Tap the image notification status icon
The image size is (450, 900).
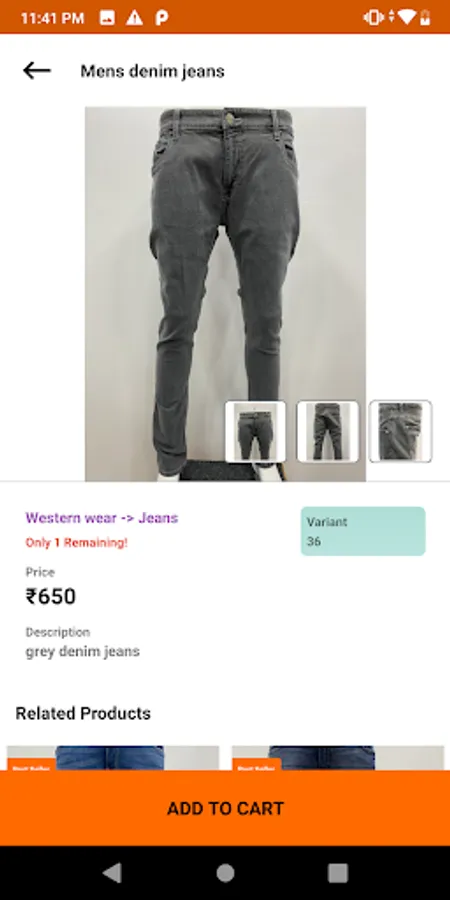coord(107,18)
